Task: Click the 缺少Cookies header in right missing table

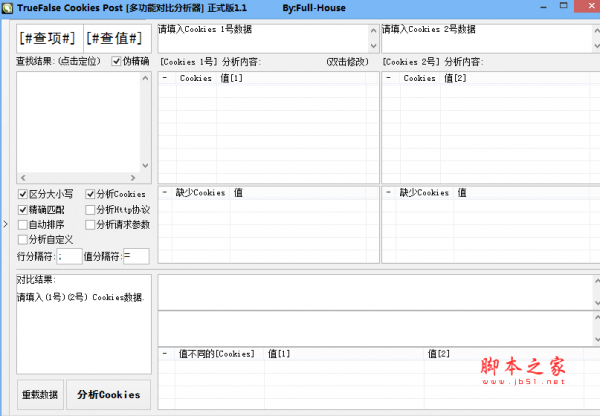Action: pos(424,193)
